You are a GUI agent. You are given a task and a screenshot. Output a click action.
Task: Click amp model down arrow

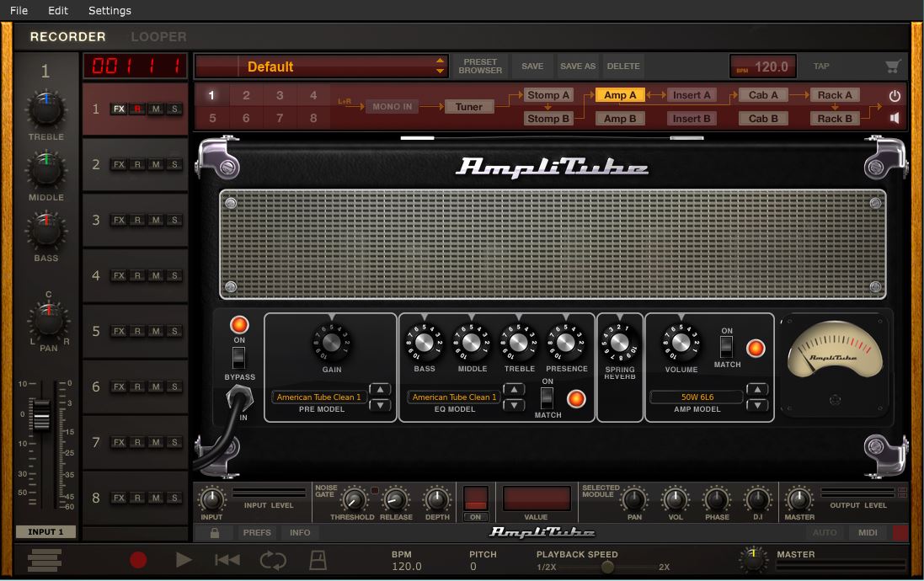pos(757,405)
